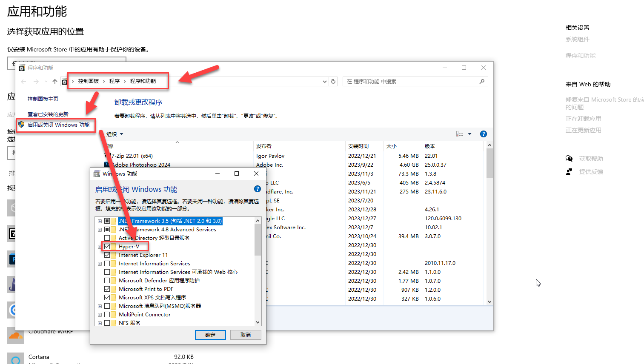This screenshot has width=644, height=364.
Task: Open 启用或关闭 Windows 功能 link
Action: (x=59, y=125)
